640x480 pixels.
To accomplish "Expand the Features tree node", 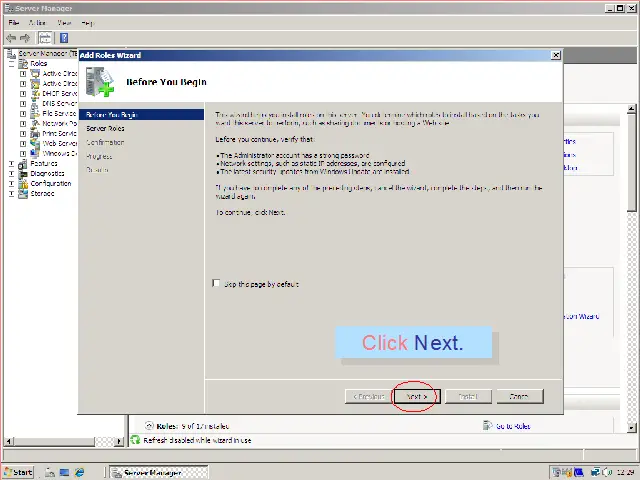I will [x=11, y=164].
